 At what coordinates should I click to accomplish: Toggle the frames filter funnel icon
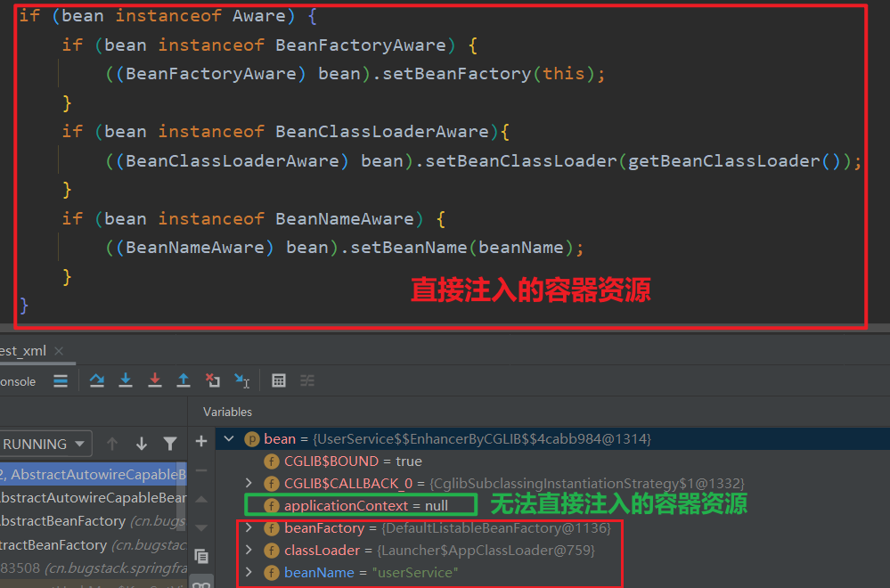170,444
